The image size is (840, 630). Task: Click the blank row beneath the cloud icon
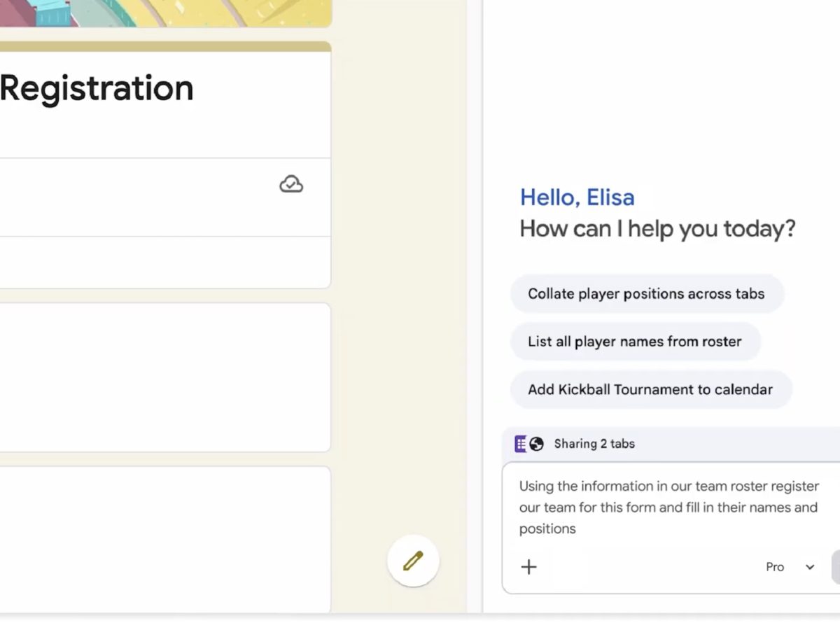(165, 262)
